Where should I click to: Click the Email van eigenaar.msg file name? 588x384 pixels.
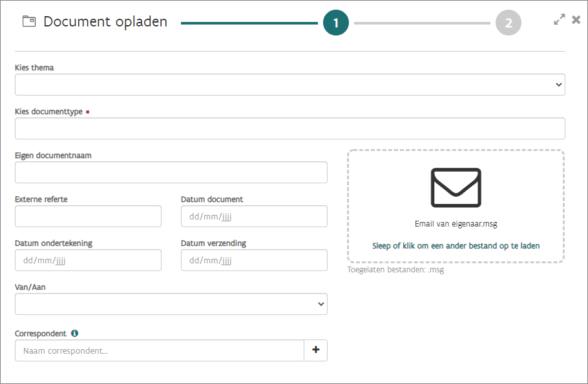pos(456,224)
